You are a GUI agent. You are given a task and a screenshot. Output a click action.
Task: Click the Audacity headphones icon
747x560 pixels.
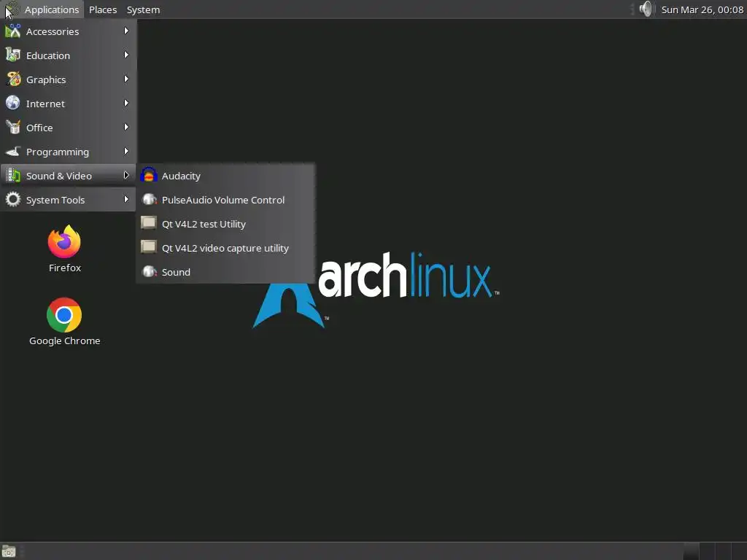coord(149,176)
